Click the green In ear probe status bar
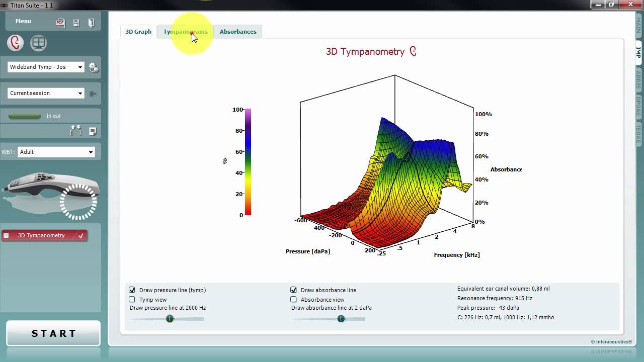This screenshot has height=362, width=644. coord(25,116)
